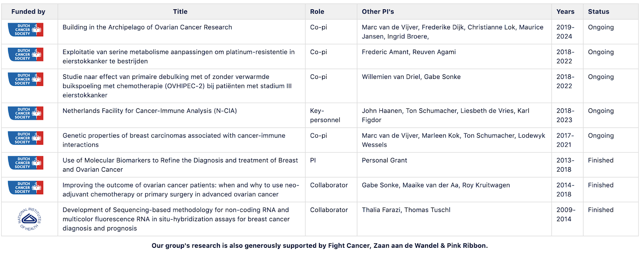Click the Dutch Cancer Society logo beside neo-adjuvant chemotherapy row
The image size is (644, 253).
pos(25,188)
